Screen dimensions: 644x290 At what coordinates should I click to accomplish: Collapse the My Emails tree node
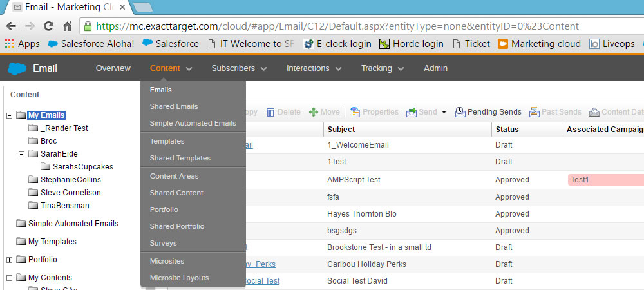tap(10, 115)
